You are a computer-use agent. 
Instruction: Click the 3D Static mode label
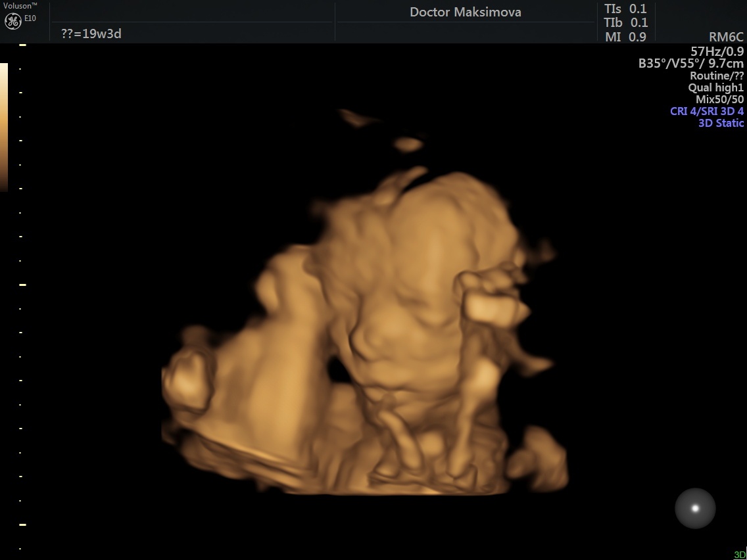pos(721,123)
